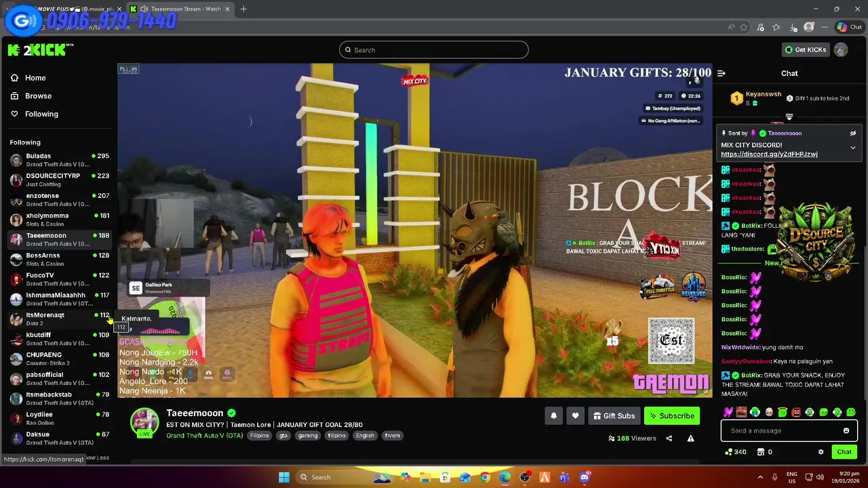Click the green Subscribe button
The height and width of the screenshot is (488, 868).
pos(672,416)
